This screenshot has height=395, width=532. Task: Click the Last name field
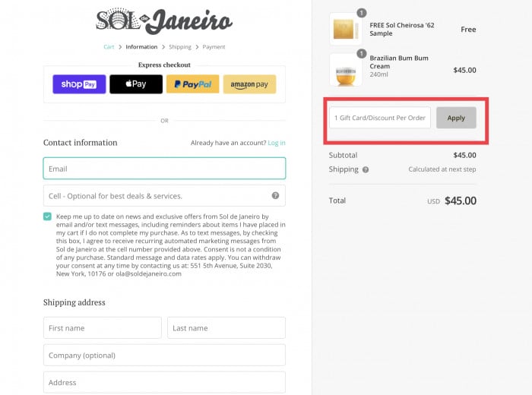pos(226,328)
